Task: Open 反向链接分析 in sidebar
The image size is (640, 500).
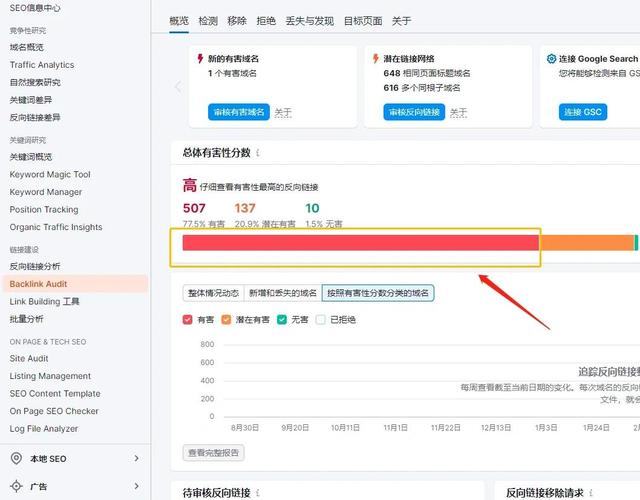Action: click(x=35, y=267)
